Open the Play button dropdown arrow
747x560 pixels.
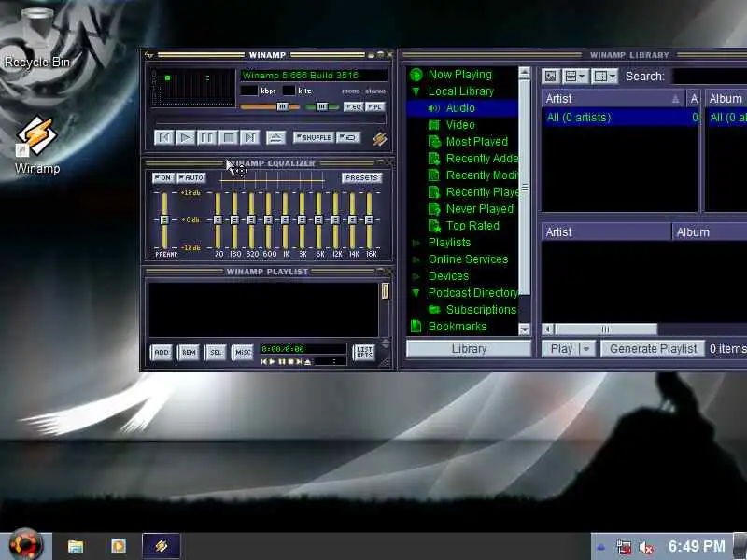pos(587,349)
